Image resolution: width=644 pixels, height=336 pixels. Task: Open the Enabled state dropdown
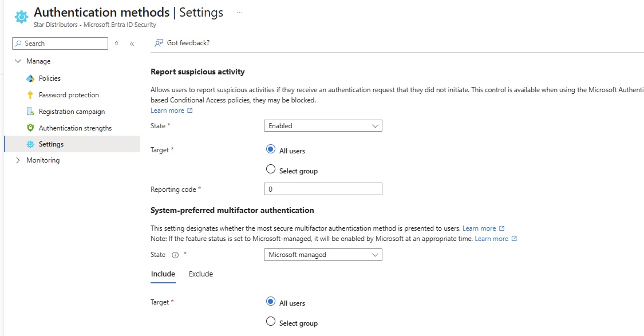[x=323, y=126]
